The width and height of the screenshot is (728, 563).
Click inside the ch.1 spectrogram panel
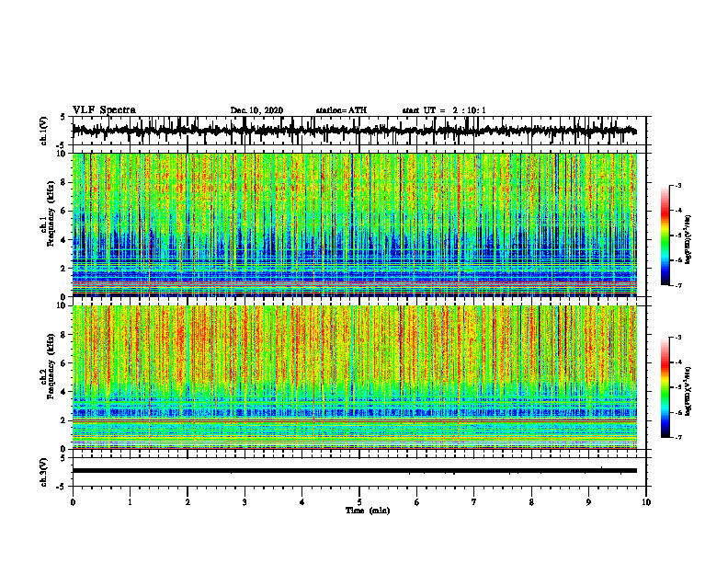coord(354,224)
